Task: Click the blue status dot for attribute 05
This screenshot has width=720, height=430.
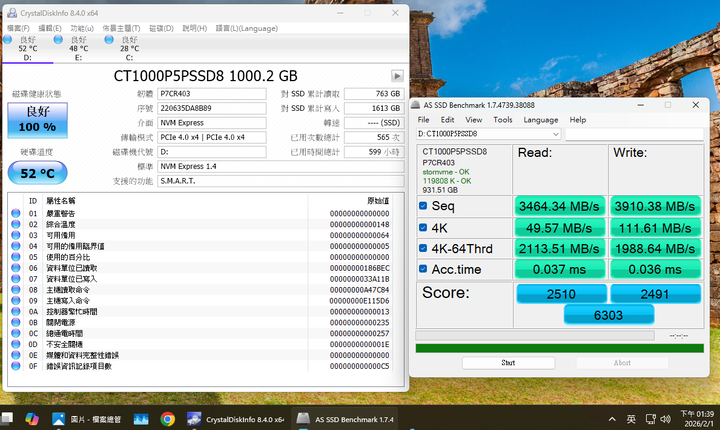Action: (16, 257)
